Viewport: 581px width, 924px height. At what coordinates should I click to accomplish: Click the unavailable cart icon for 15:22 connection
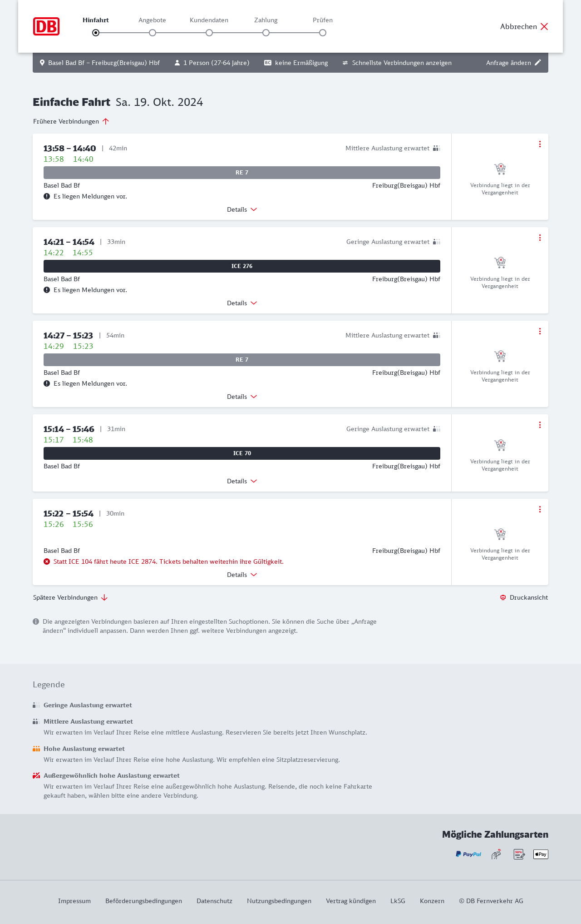pos(500,534)
